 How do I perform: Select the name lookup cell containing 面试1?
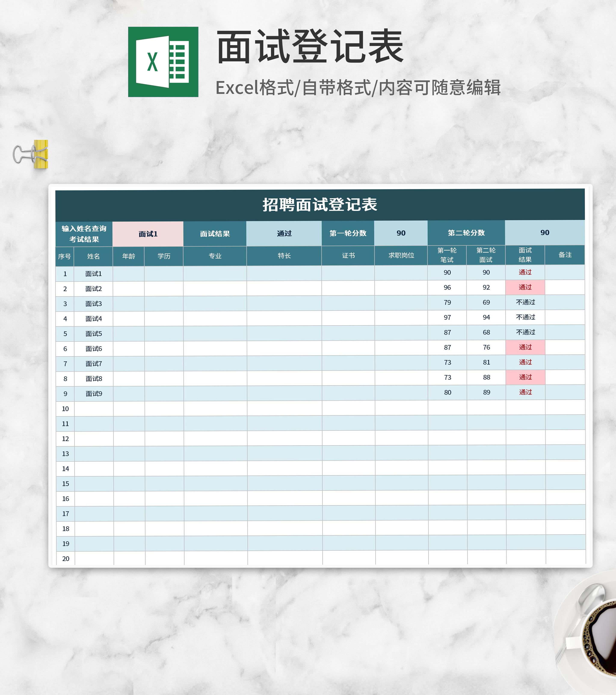(148, 234)
